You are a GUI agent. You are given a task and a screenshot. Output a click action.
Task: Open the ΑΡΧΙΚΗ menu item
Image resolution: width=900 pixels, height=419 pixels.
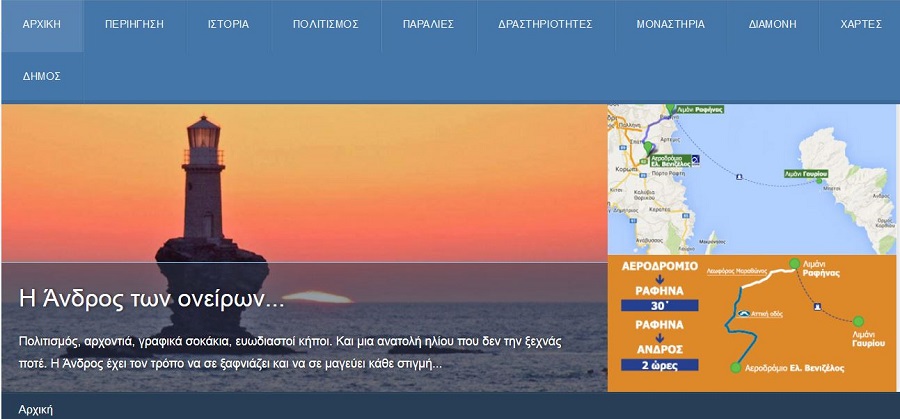tap(42, 25)
